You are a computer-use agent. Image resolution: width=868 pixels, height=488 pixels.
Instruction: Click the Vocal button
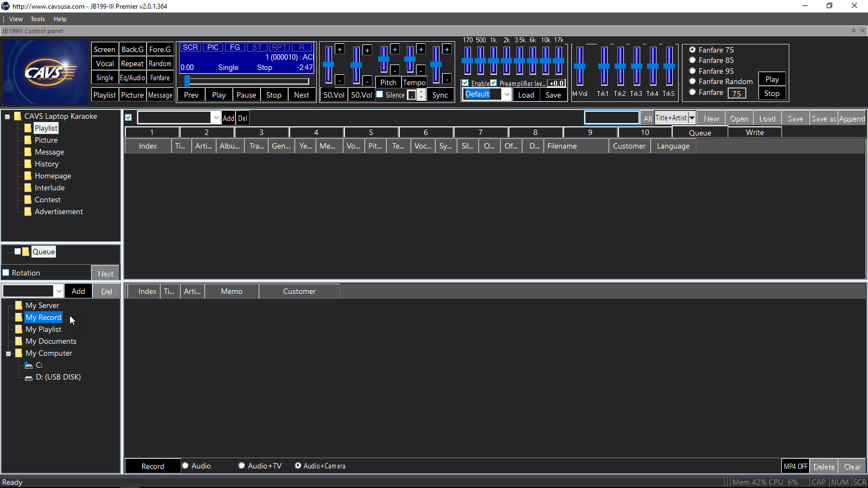[105, 63]
